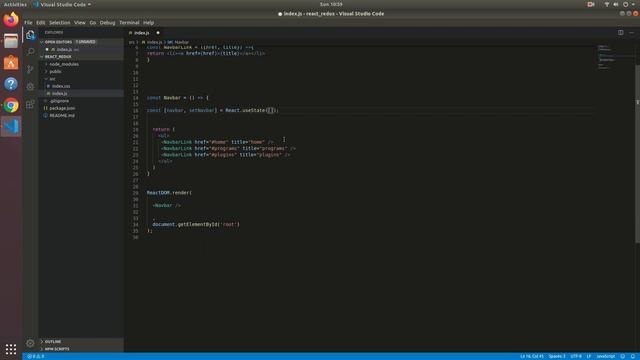Screen dimensions: 640x360
Task: Open the Go menu
Action: click(x=93, y=22)
